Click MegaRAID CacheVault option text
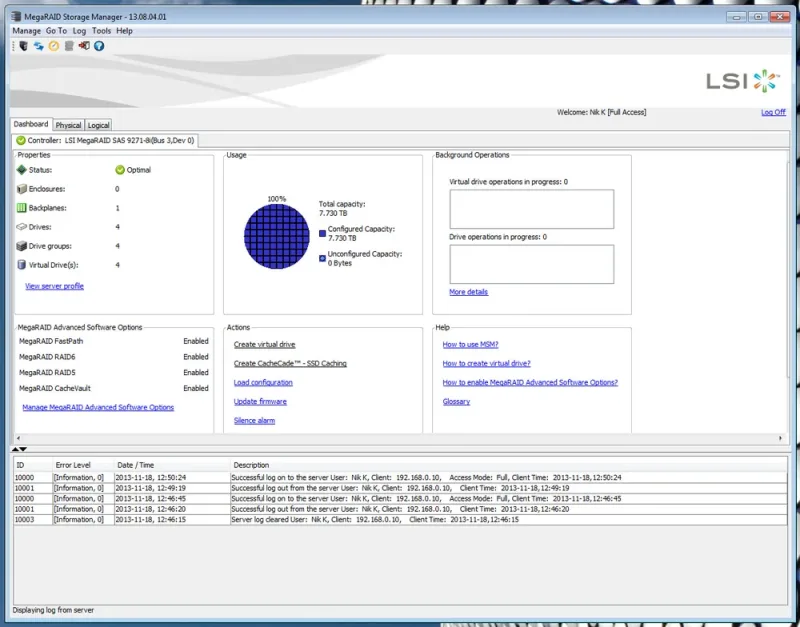 55,388
